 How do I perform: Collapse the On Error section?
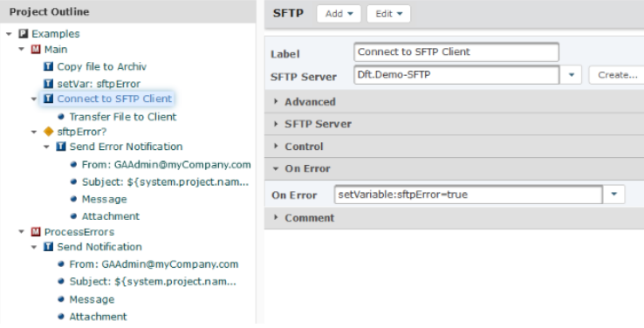coord(276,168)
